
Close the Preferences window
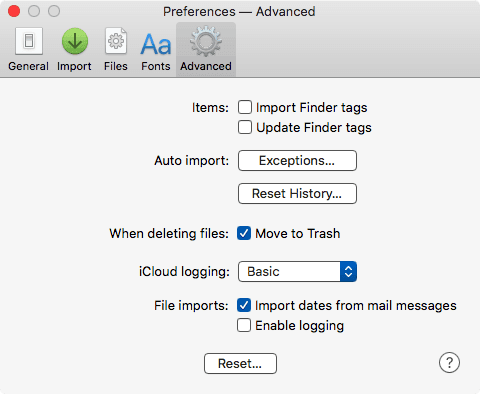pos(14,11)
